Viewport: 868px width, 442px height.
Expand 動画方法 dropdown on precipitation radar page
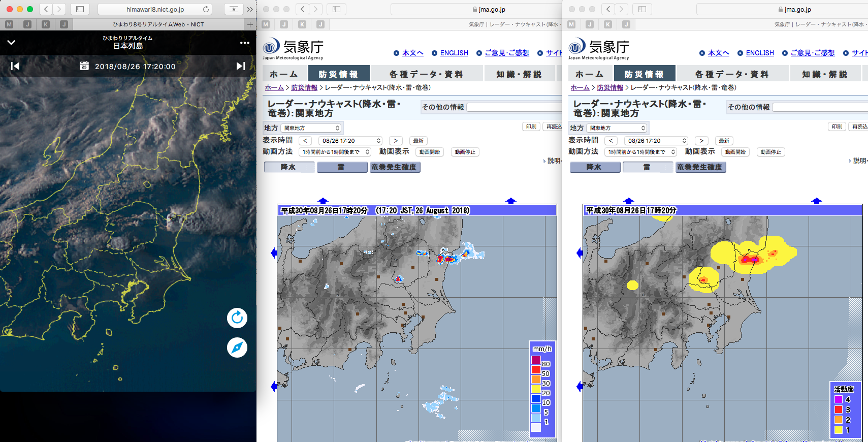335,152
